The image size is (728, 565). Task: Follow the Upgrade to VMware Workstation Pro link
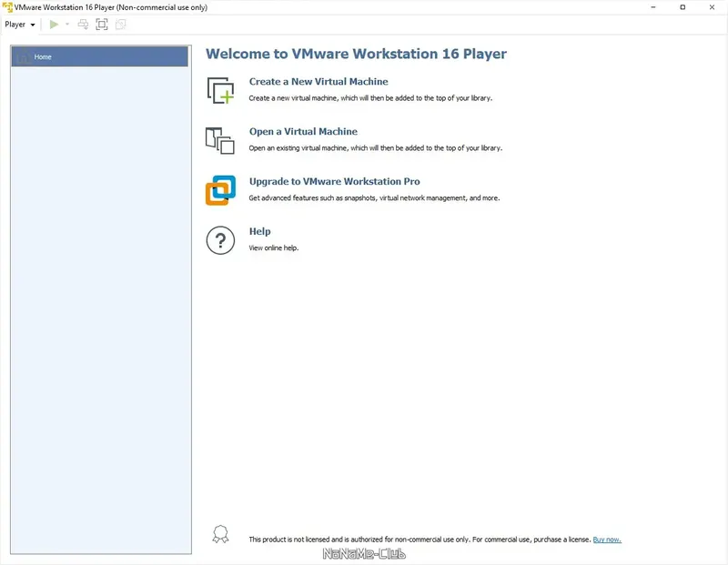point(334,182)
